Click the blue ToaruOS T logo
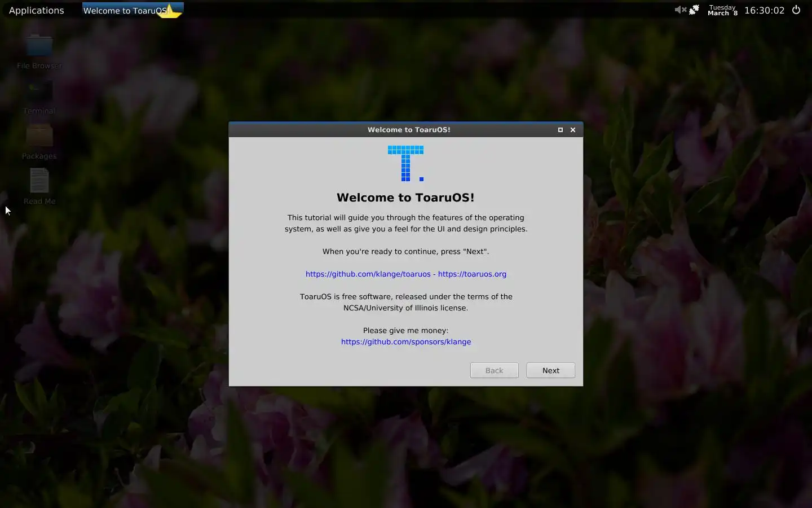Image resolution: width=812 pixels, height=508 pixels. 405,163
